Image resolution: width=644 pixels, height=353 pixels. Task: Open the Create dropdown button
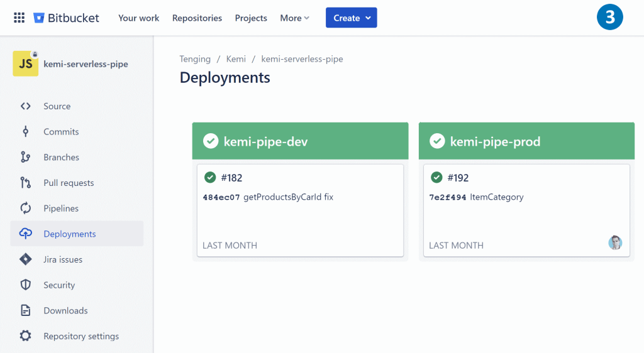pos(351,18)
